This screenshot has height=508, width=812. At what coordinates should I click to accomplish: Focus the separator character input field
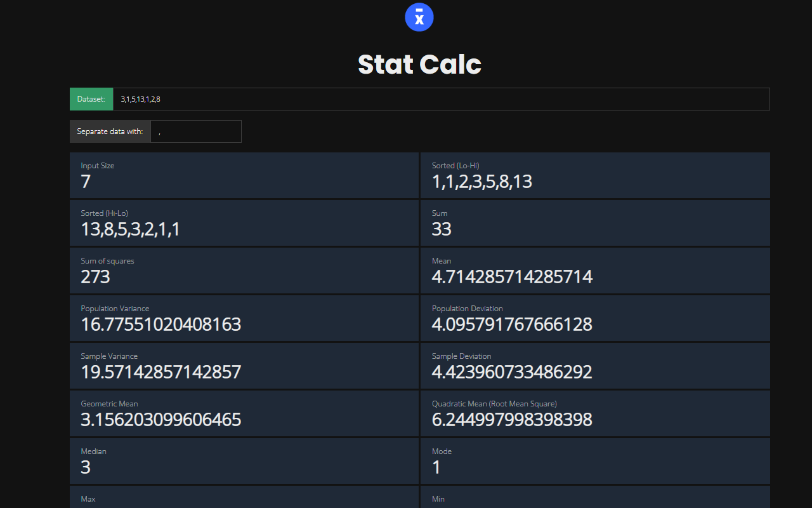click(196, 131)
